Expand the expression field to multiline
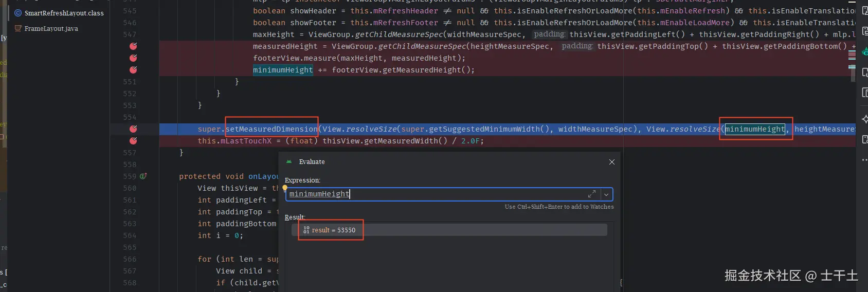Viewport: 868px width, 292px height. [592, 194]
